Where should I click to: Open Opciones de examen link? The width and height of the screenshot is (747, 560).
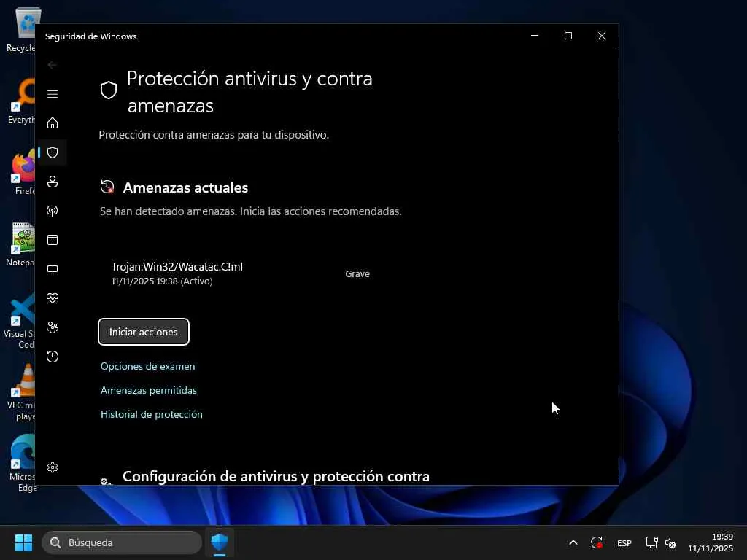(147, 366)
